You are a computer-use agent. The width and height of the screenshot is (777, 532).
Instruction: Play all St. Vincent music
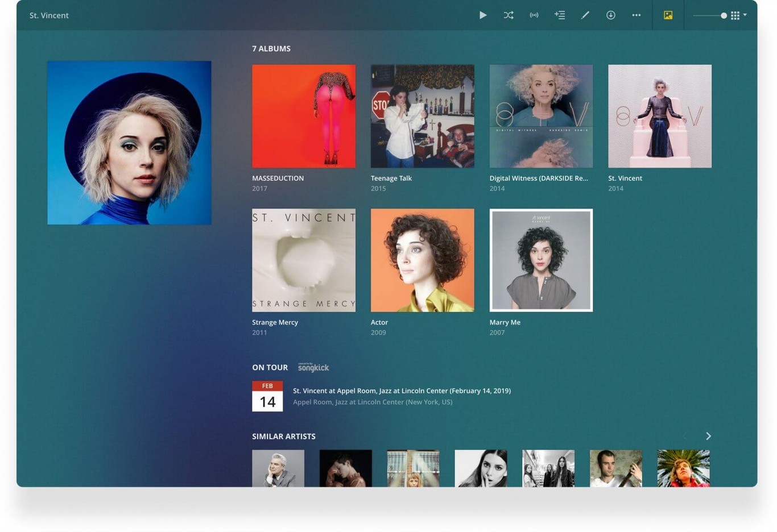[482, 15]
